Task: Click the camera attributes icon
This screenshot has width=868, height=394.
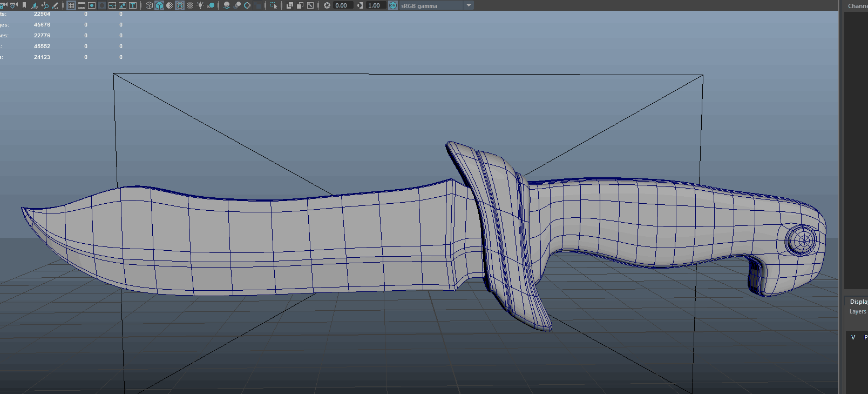Action: (14, 5)
